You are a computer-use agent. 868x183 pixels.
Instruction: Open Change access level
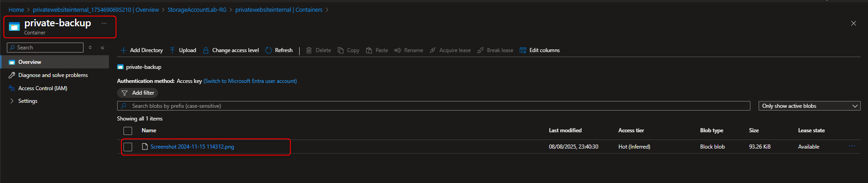[x=231, y=50]
